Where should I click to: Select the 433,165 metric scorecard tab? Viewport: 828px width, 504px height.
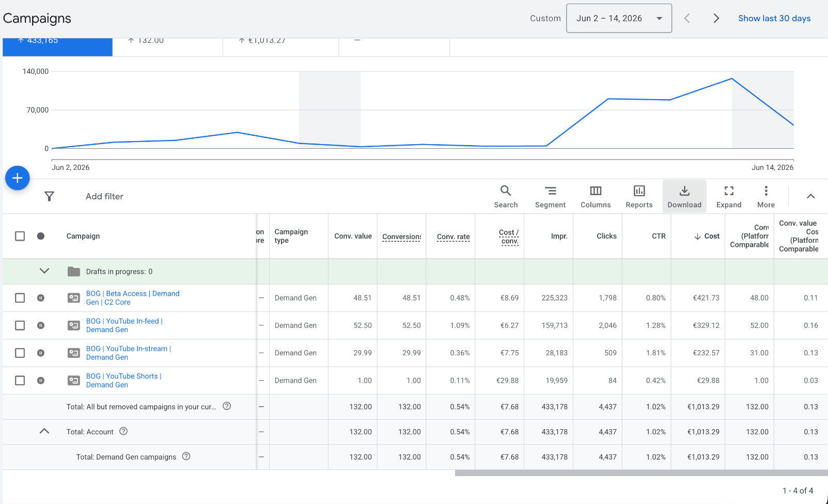point(58,46)
